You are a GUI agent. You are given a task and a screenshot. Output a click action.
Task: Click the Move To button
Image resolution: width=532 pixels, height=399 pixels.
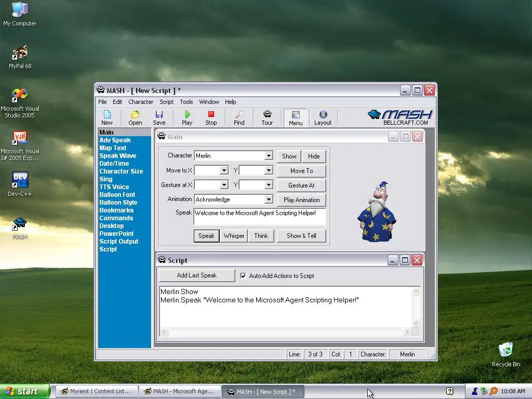tap(302, 171)
